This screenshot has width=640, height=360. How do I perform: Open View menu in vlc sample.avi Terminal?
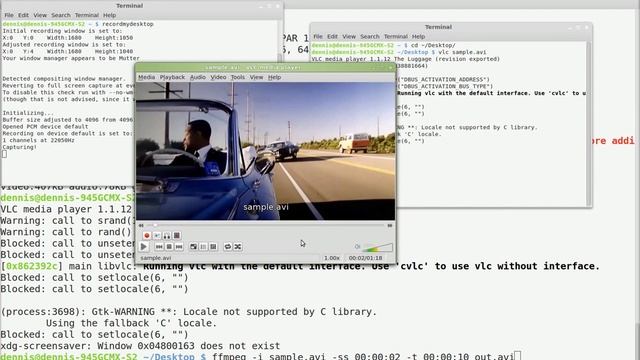[x=349, y=36]
